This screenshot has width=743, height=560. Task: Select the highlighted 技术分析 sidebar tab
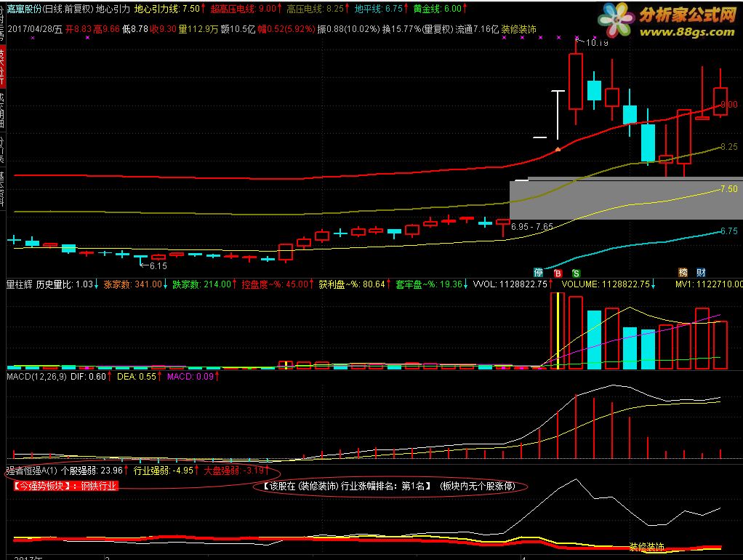pos(2,66)
